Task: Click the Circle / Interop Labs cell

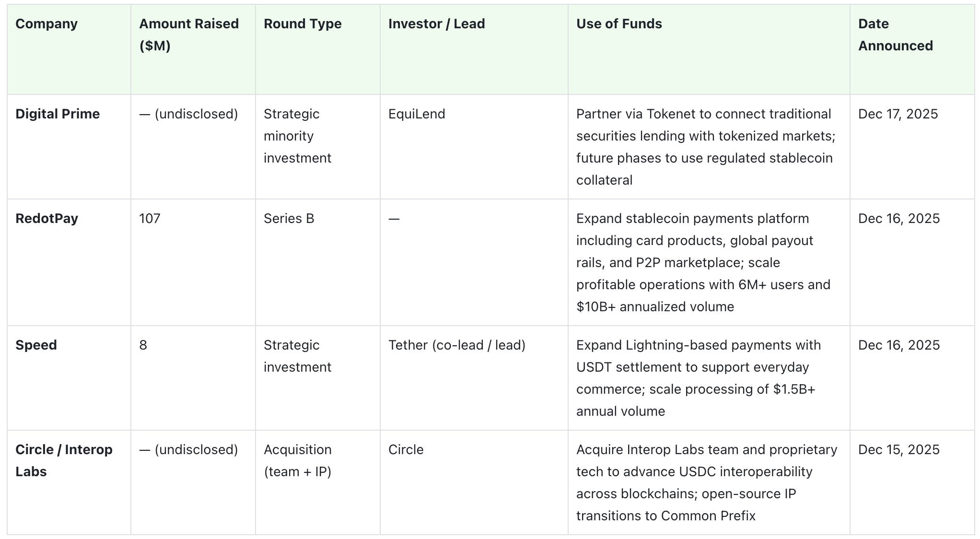Action: tap(64, 460)
